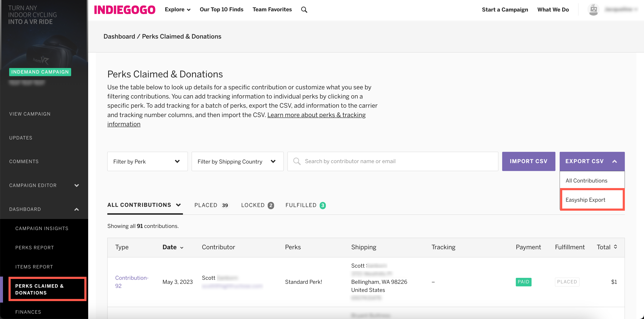Open What We Do page
Viewport: 644px width, 319px height.
(553, 10)
